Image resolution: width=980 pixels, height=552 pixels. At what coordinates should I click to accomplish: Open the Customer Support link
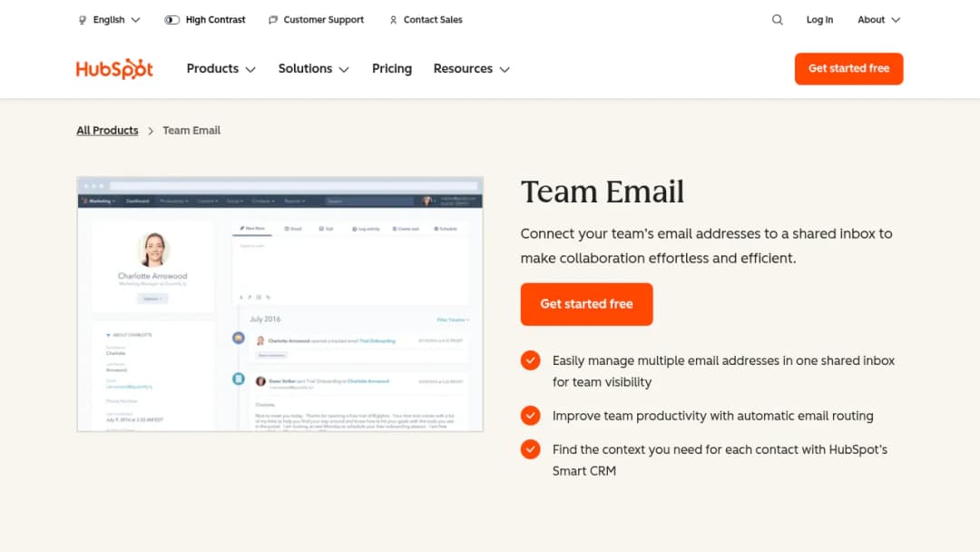[323, 20]
